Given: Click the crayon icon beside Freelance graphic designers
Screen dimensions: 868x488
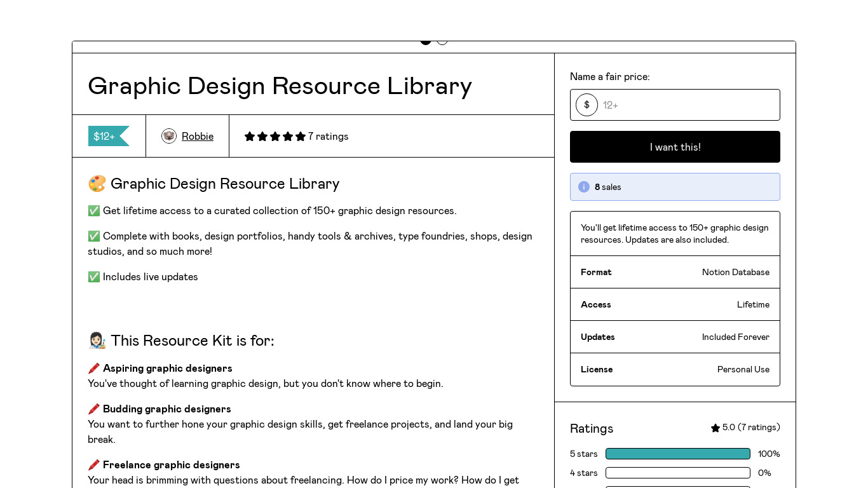Looking at the screenshot, I should point(94,465).
